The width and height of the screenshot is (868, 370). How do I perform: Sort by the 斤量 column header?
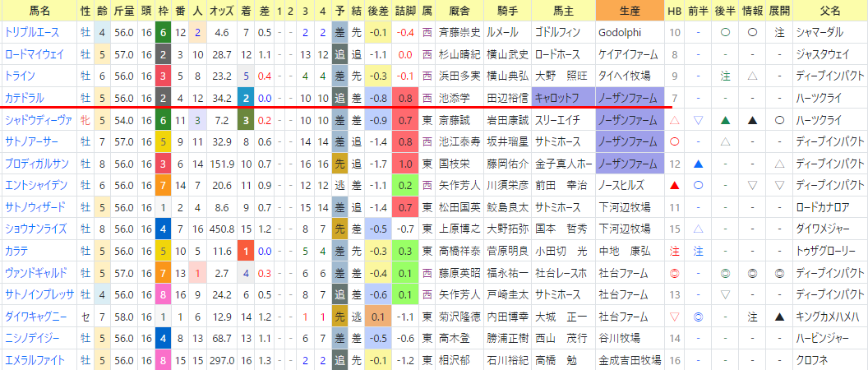125,11
